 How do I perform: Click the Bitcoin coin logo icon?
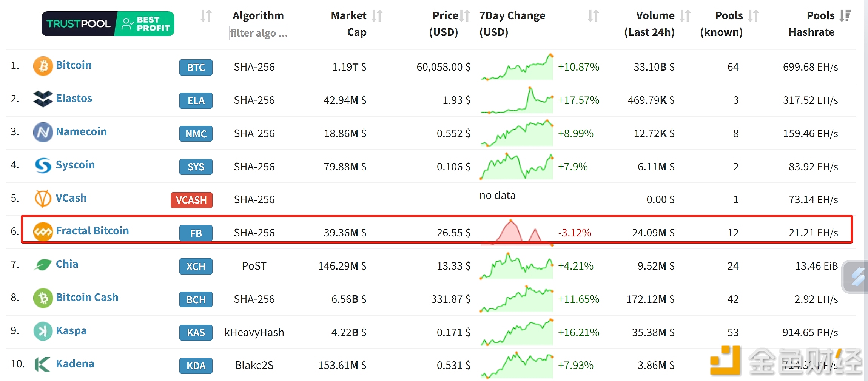tap(43, 66)
